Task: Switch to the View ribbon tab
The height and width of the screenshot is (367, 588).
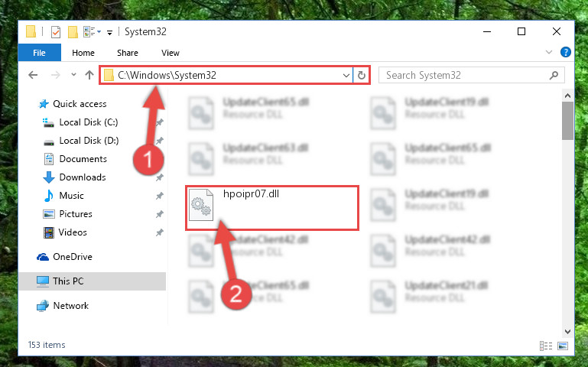Action: (171, 53)
